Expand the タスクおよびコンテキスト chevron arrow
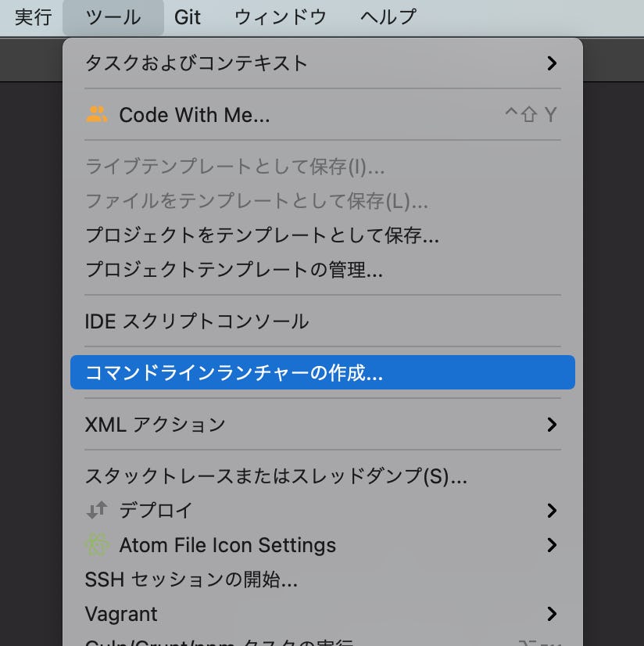 pos(552,63)
